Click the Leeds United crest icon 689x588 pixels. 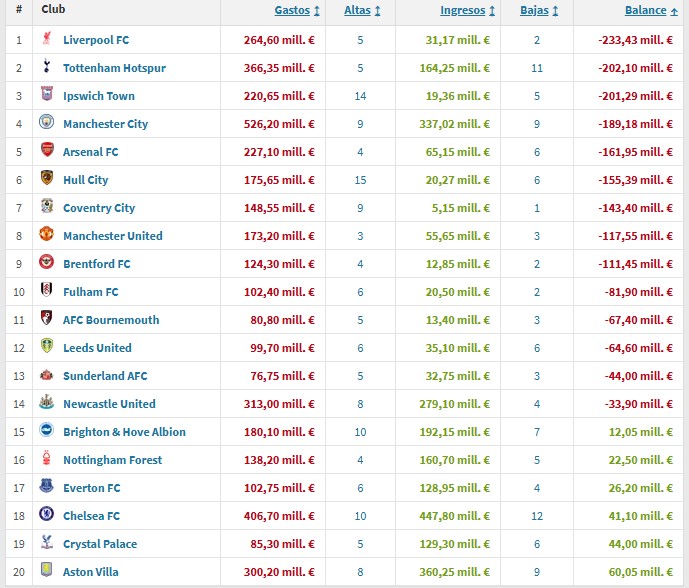tap(47, 346)
